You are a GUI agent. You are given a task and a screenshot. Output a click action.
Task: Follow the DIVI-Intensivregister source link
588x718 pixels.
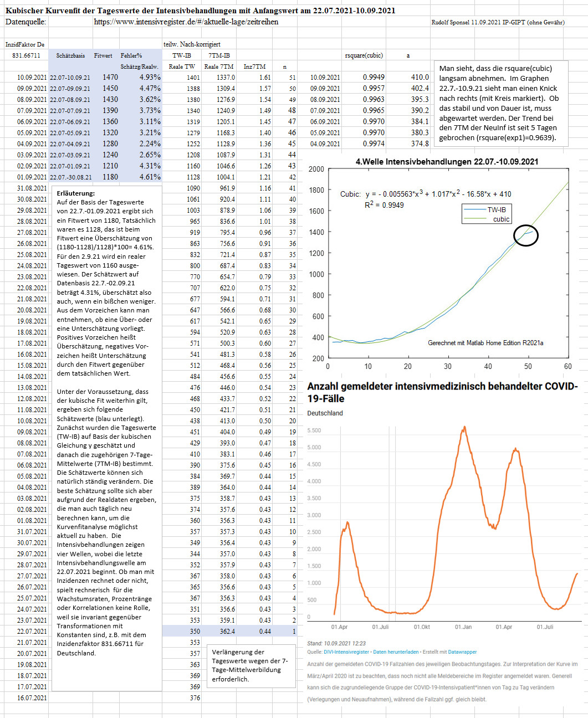pos(346,652)
